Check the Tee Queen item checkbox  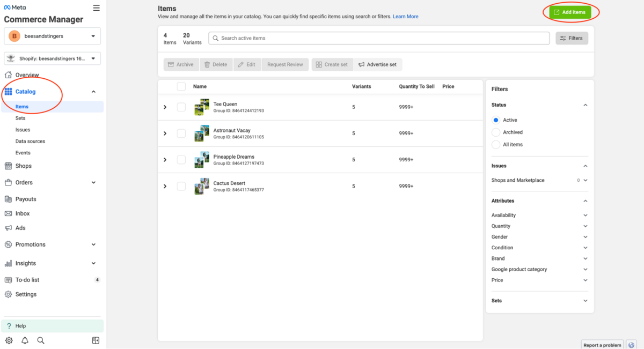point(181,107)
